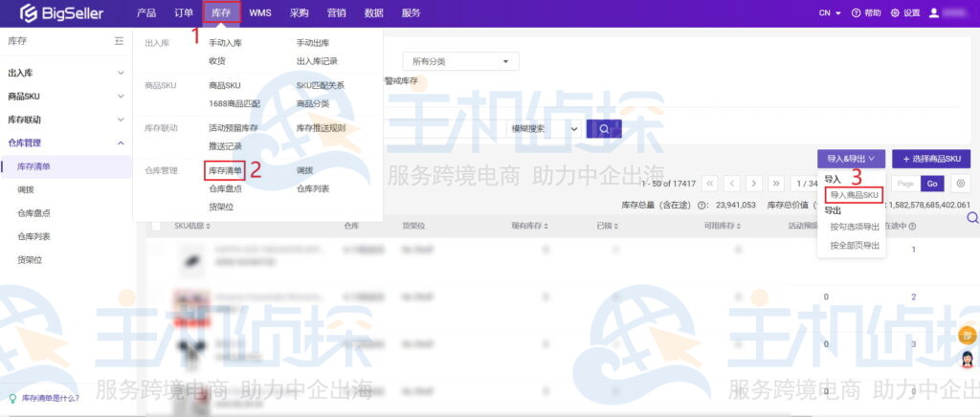Image resolution: width=980 pixels, height=417 pixels.
Task: Toggle the 导入&导出 dropdown button
Action: click(x=851, y=159)
